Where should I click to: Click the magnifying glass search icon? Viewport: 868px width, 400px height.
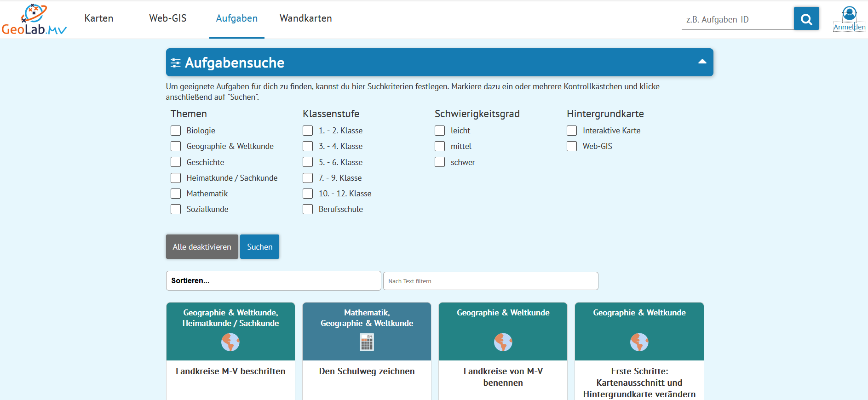806,19
